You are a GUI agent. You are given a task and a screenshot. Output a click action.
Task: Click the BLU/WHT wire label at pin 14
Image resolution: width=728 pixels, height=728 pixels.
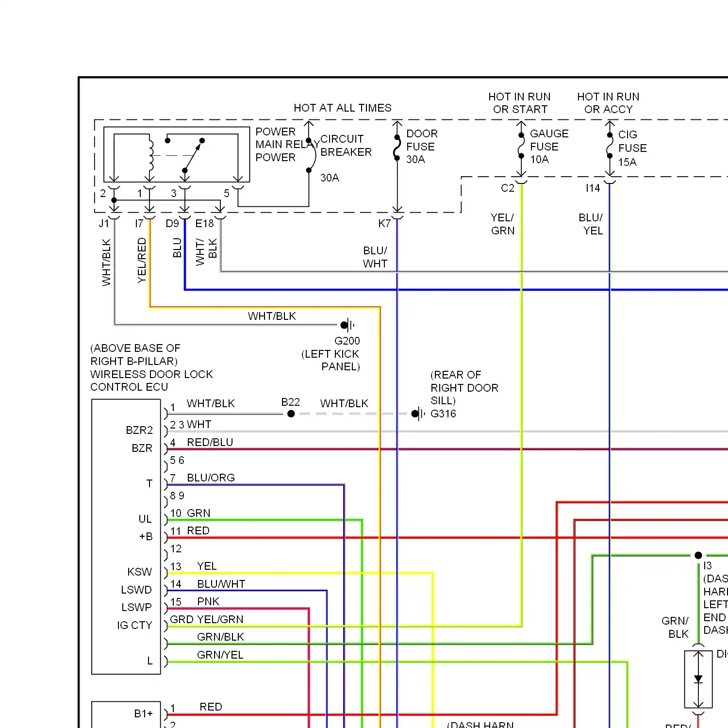[221, 584]
